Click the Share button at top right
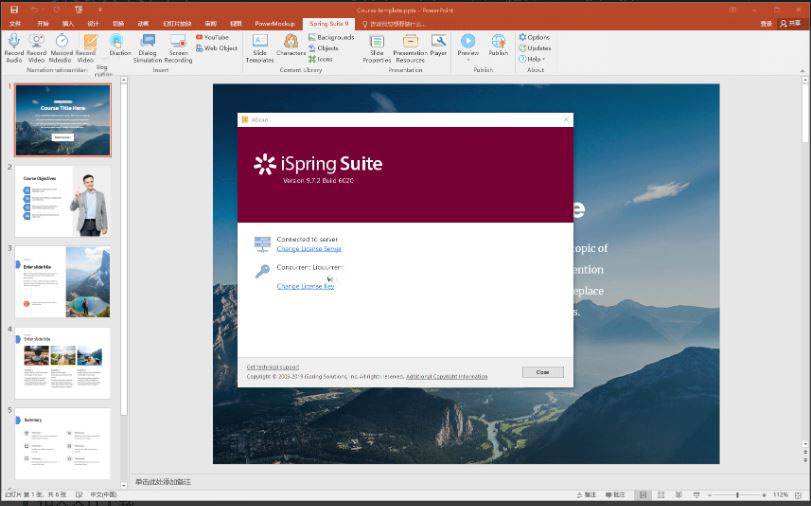The width and height of the screenshot is (811, 506). (x=790, y=23)
